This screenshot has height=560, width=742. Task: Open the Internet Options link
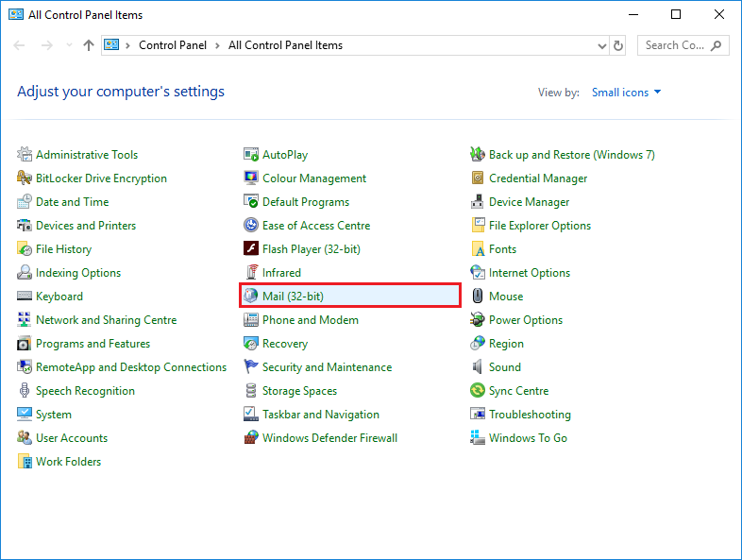(x=530, y=273)
